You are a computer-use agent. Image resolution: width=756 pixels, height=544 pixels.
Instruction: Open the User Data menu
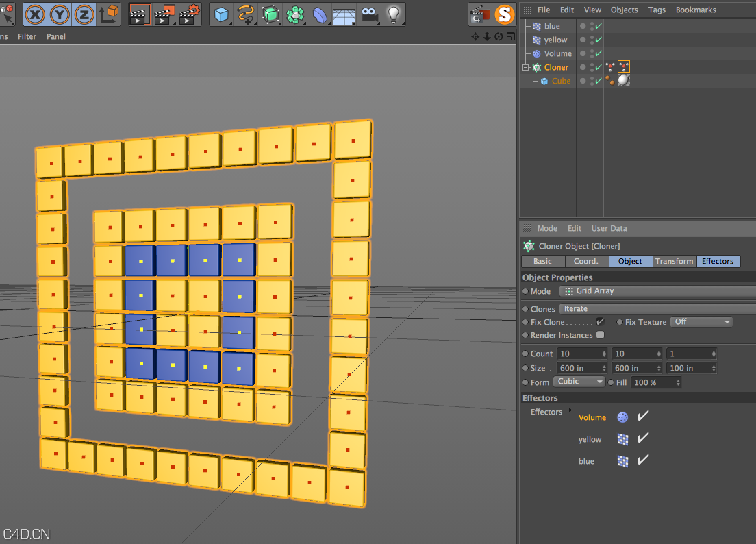609,228
